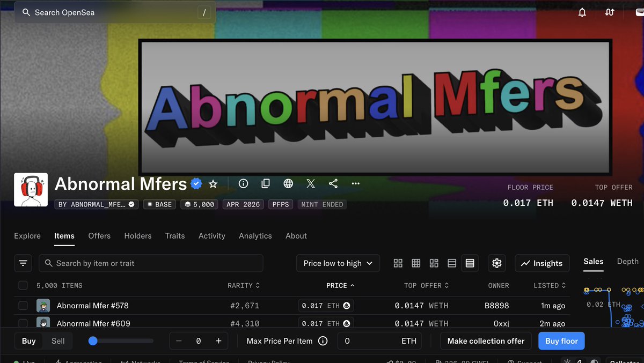Select the mosaic grid view icon
The image size is (644, 363).
(x=434, y=263)
